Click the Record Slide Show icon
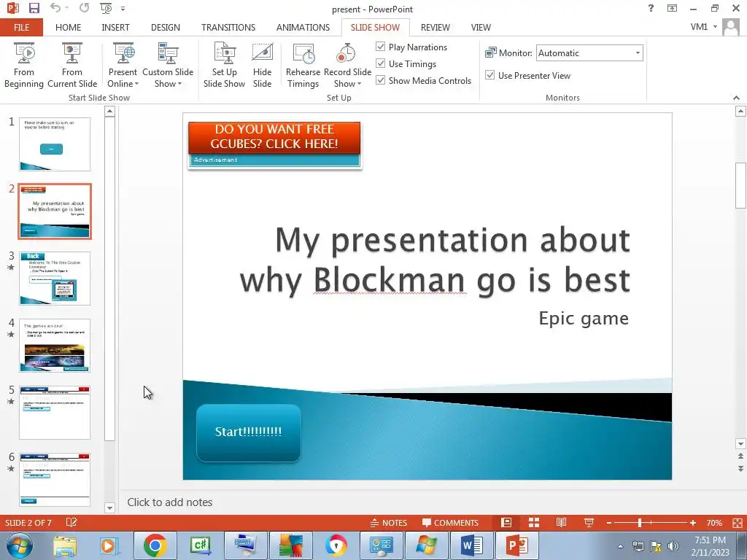This screenshot has height=560, width=747. (x=347, y=52)
